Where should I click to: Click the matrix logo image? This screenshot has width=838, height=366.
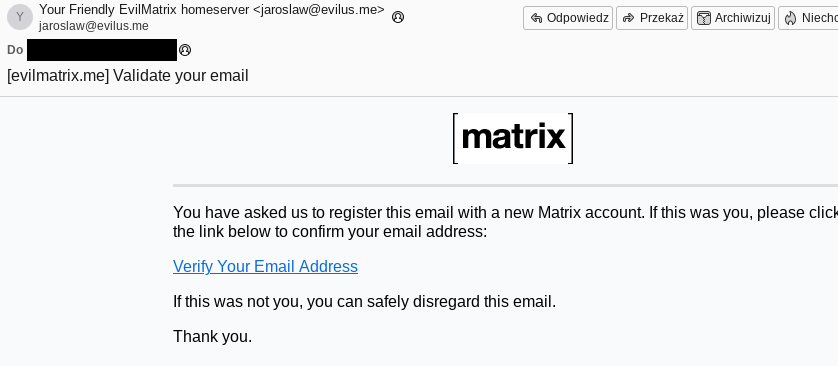513,138
